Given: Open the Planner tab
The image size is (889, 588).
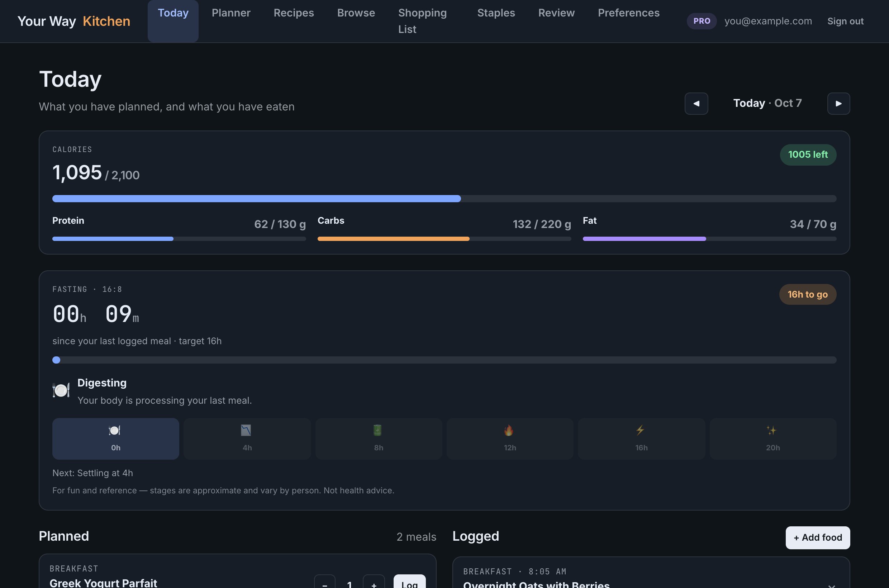Looking at the screenshot, I should coord(231,13).
